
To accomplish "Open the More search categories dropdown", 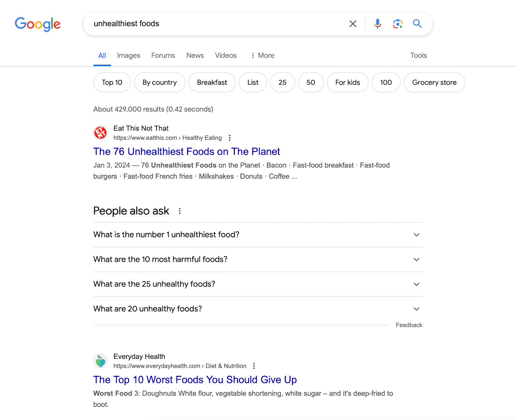I will point(262,55).
